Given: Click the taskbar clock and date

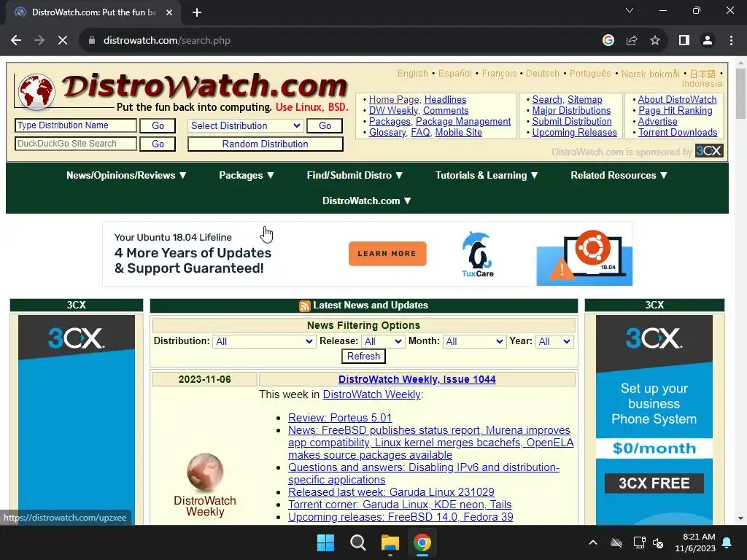Looking at the screenshot, I should (x=695, y=542).
